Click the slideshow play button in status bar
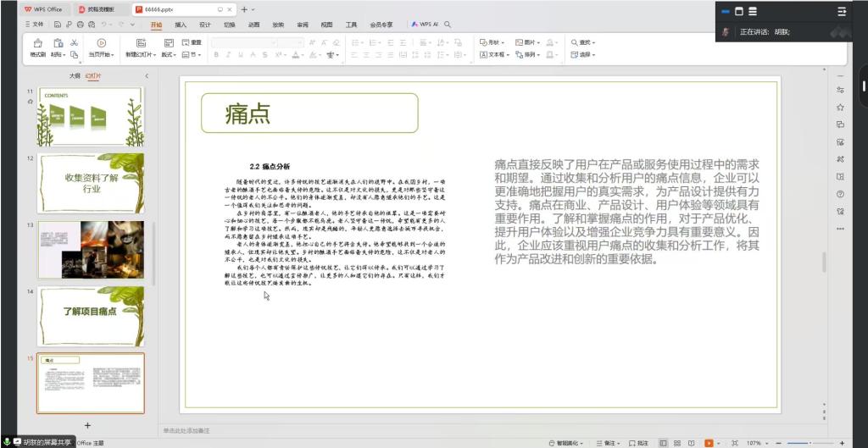 tap(709, 443)
